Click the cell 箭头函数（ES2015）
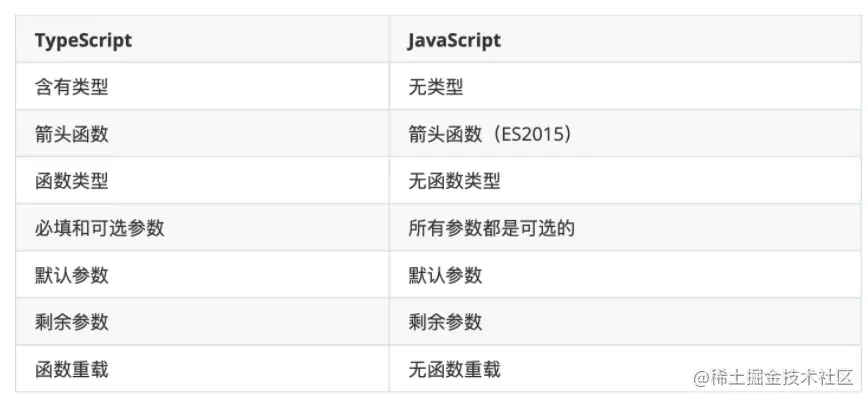 [625, 133]
